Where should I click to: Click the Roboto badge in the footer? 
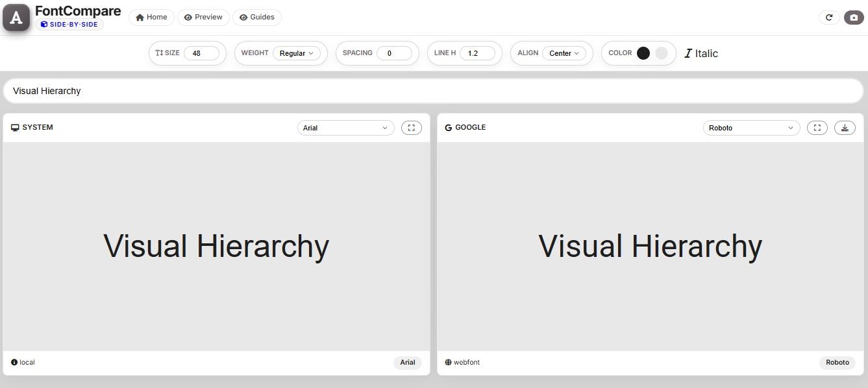[837, 362]
